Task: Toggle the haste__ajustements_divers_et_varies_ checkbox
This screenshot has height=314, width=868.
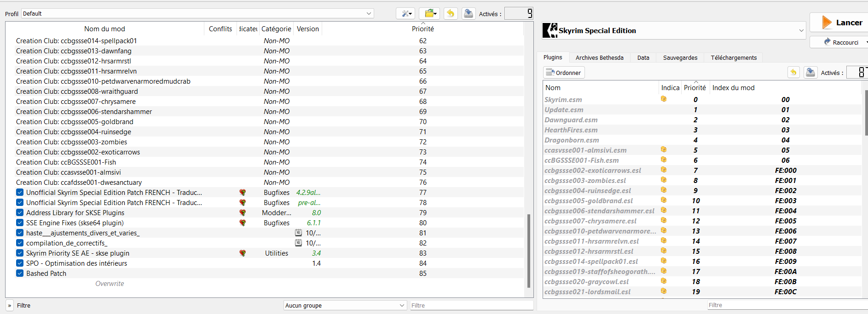Action: (x=20, y=233)
